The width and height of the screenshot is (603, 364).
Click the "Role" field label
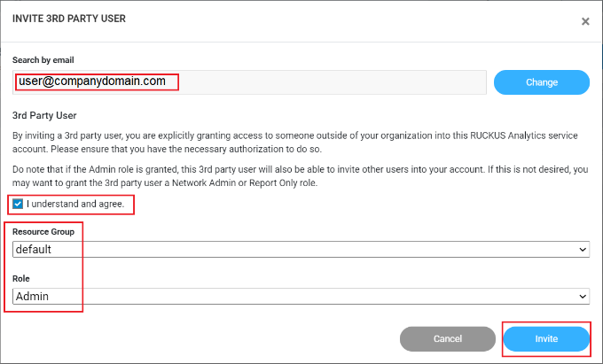pyautogui.click(x=22, y=278)
